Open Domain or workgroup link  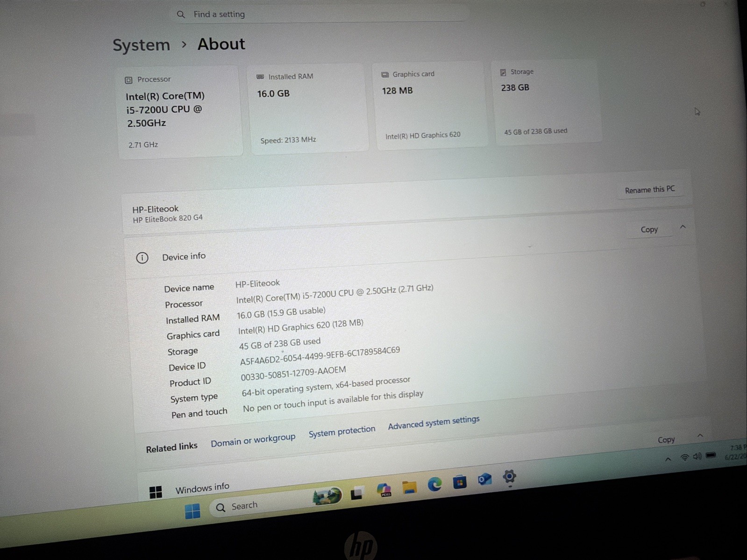click(x=253, y=440)
